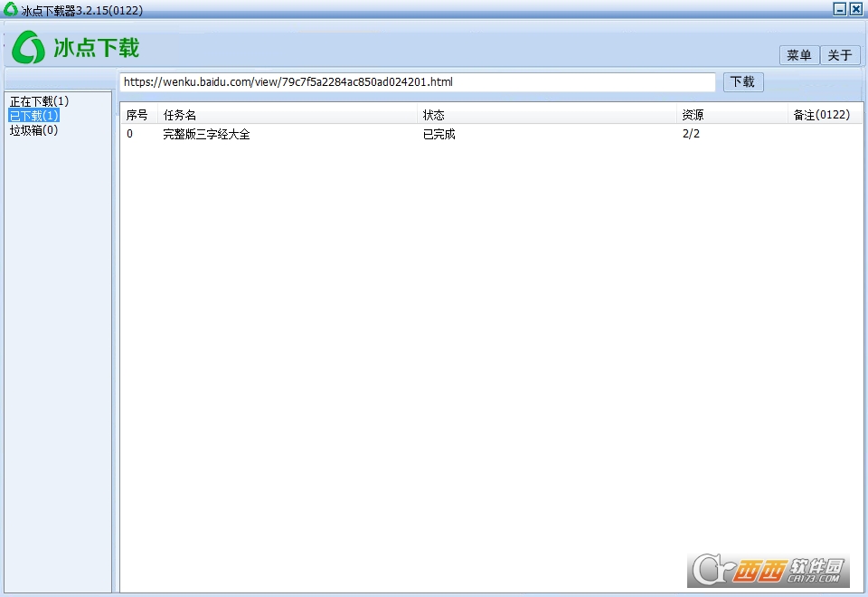Click the 任务名 column header
The image size is (868, 597).
click(x=288, y=115)
